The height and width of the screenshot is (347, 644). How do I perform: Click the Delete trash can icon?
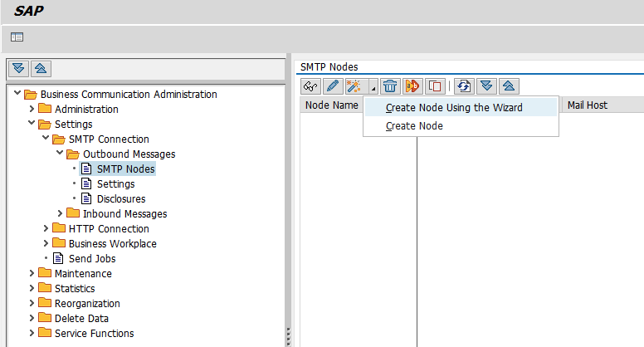coord(390,86)
